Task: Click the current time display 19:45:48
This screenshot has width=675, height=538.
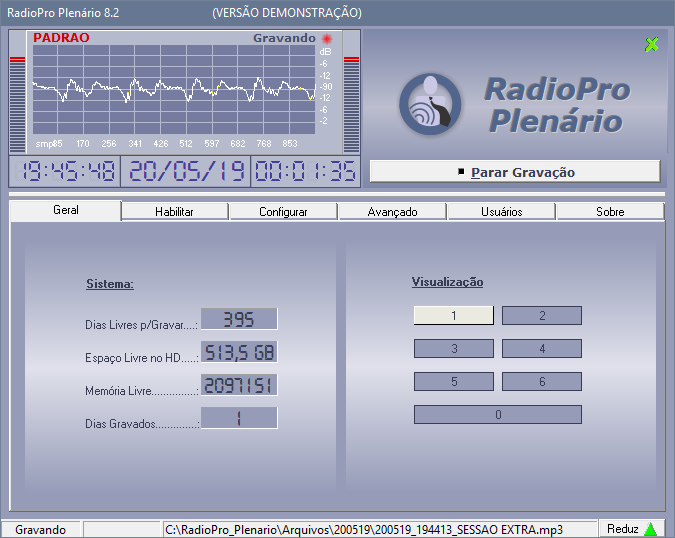Action: pyautogui.click(x=65, y=171)
